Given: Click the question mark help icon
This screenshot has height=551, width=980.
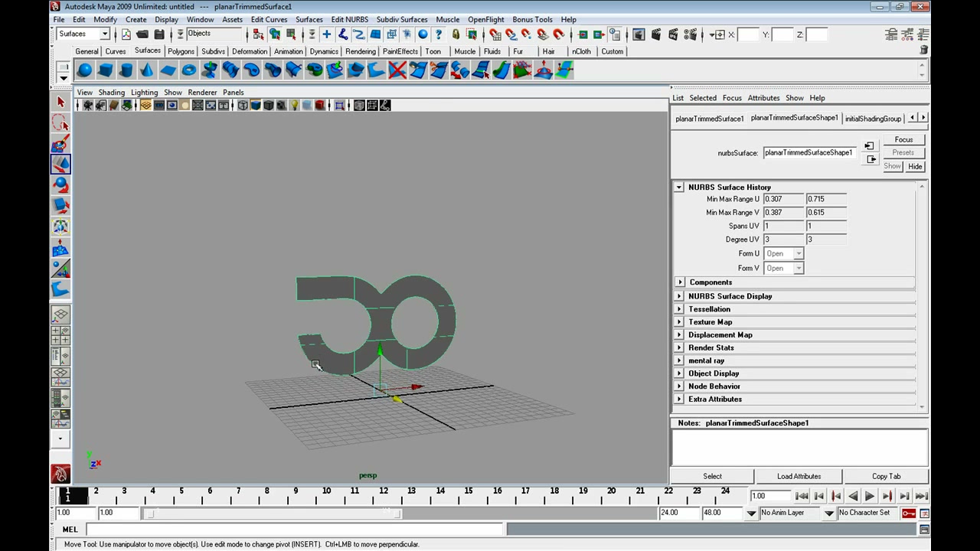Looking at the screenshot, I should point(439,34).
